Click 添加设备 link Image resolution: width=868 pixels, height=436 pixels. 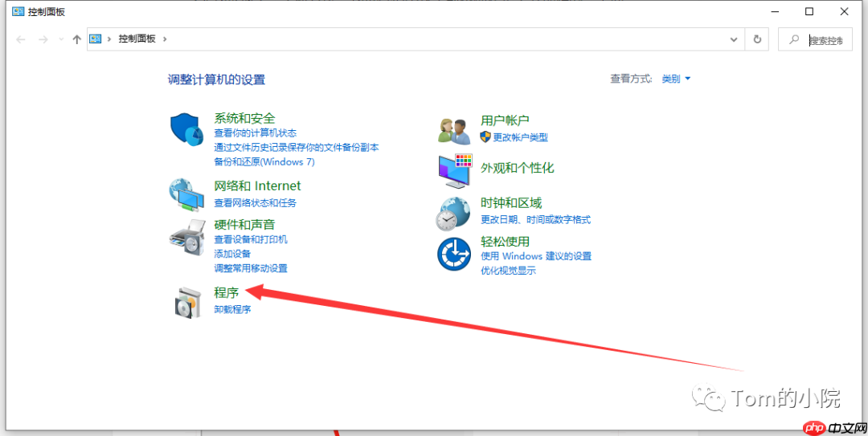tap(232, 254)
